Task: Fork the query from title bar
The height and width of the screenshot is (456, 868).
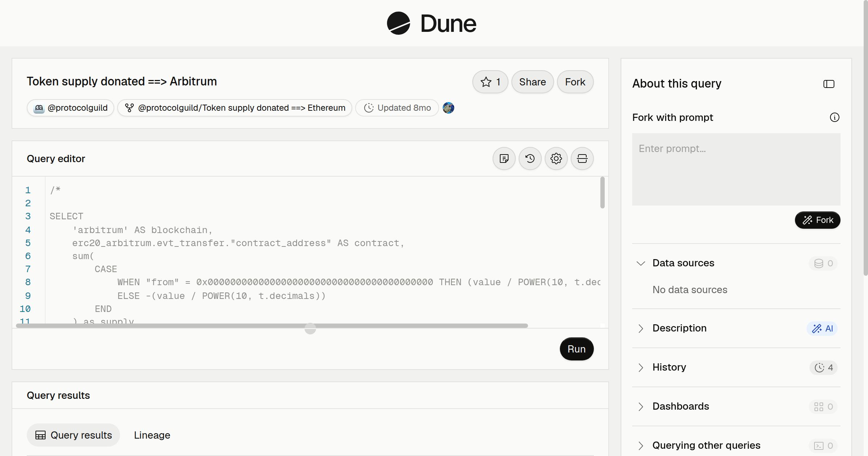Action: [575, 82]
